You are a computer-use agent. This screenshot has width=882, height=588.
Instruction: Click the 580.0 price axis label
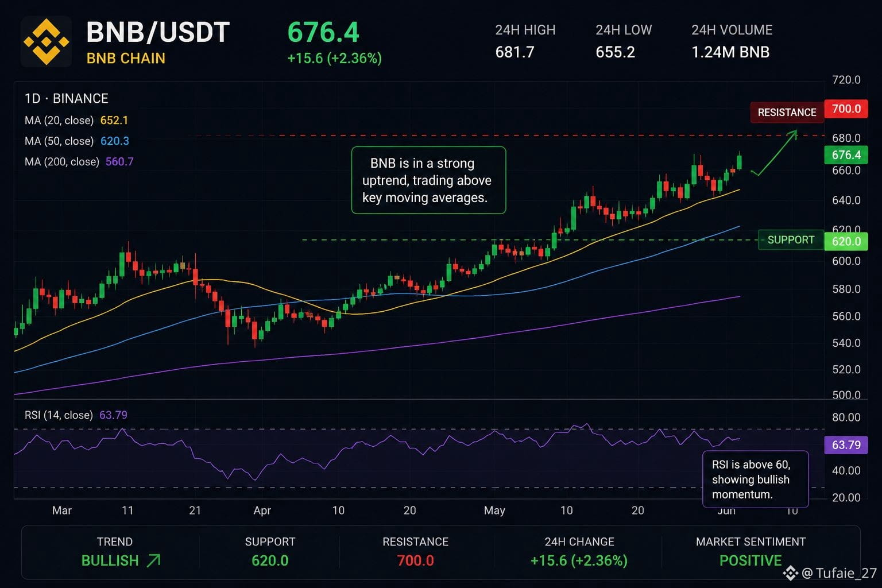846,289
